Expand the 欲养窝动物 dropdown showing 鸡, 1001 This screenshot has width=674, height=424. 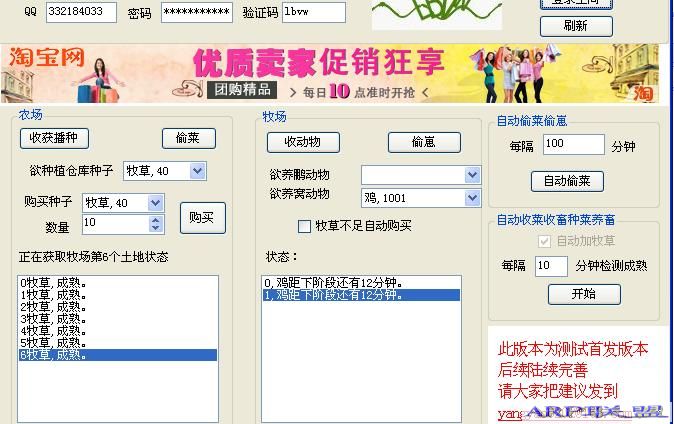click(472, 198)
